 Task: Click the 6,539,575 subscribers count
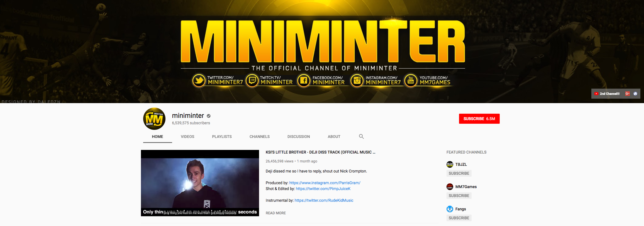pos(191,123)
